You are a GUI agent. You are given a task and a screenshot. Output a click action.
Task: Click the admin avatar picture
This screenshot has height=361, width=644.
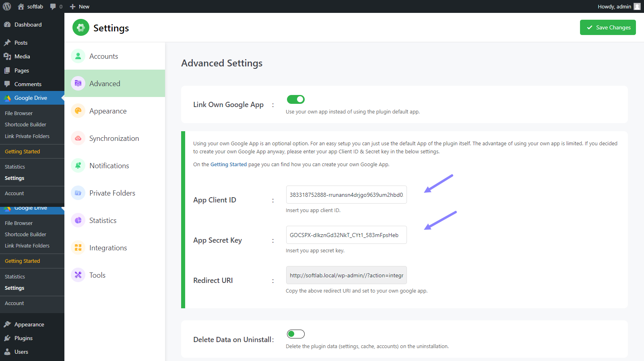pos(637,6)
